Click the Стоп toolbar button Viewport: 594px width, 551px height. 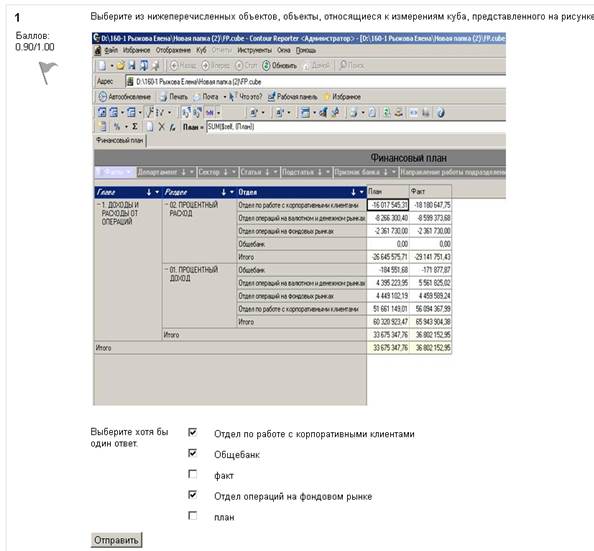pyautogui.click(x=246, y=66)
